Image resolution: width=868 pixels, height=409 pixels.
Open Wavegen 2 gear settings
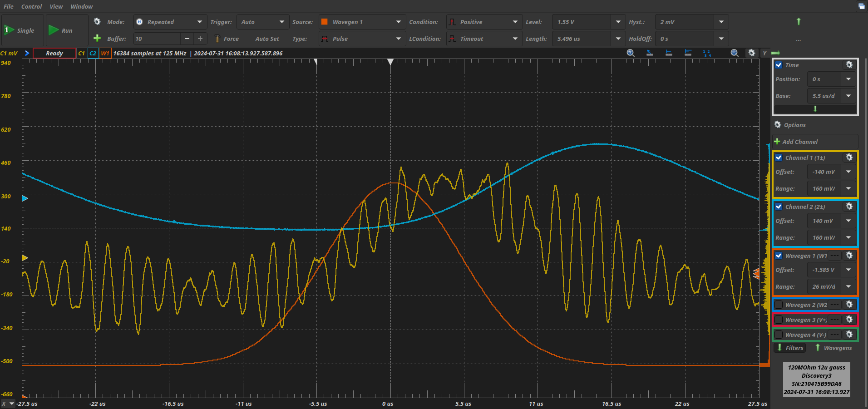tap(849, 305)
